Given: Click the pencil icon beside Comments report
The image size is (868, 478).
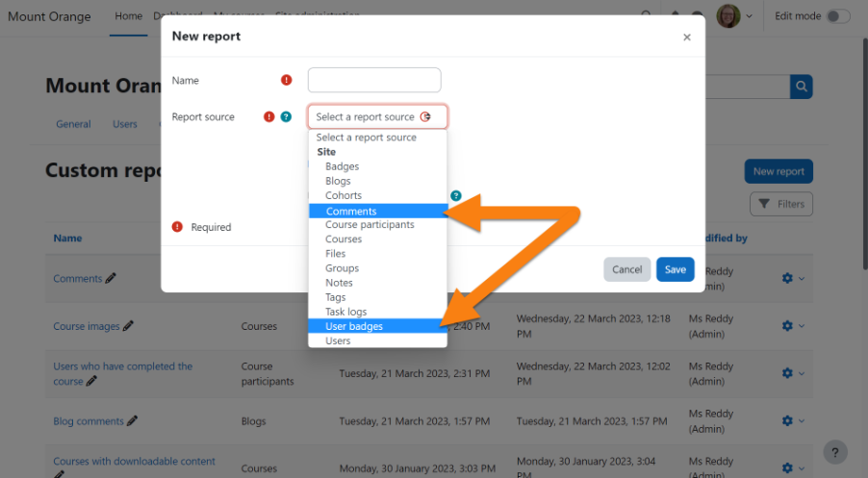Looking at the screenshot, I should 111,279.
